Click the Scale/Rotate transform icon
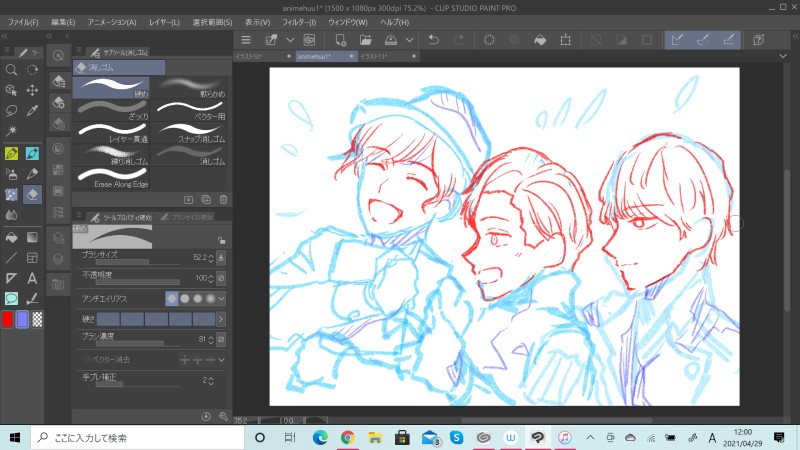The image size is (800, 450). pos(565,40)
